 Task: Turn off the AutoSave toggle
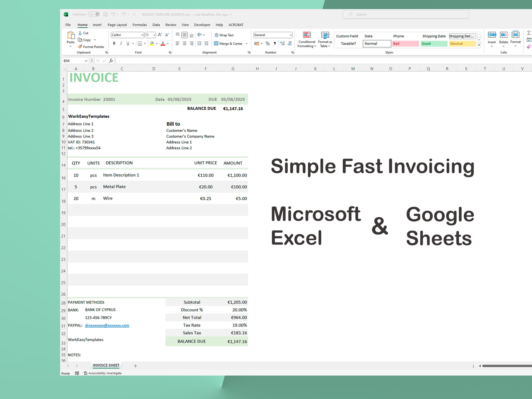click(94, 14)
